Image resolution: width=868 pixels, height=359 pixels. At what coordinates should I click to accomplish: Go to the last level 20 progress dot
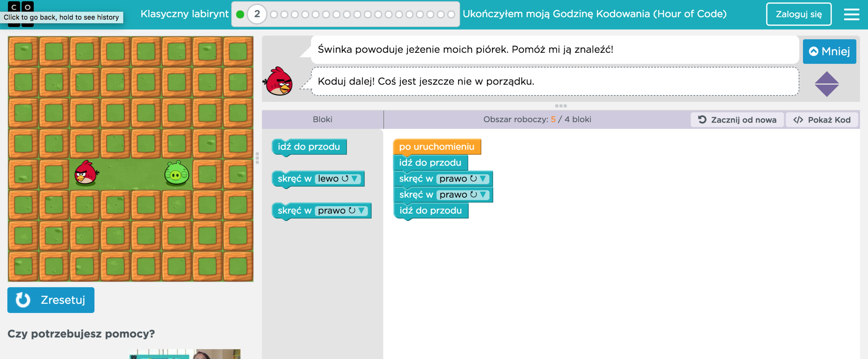(x=451, y=14)
